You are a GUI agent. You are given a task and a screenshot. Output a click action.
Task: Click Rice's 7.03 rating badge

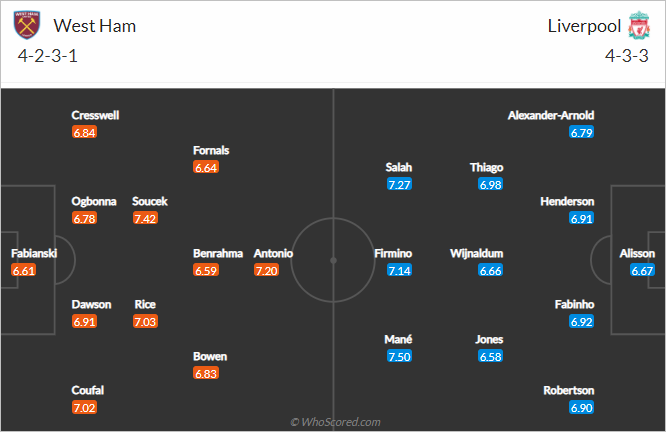pos(145,322)
